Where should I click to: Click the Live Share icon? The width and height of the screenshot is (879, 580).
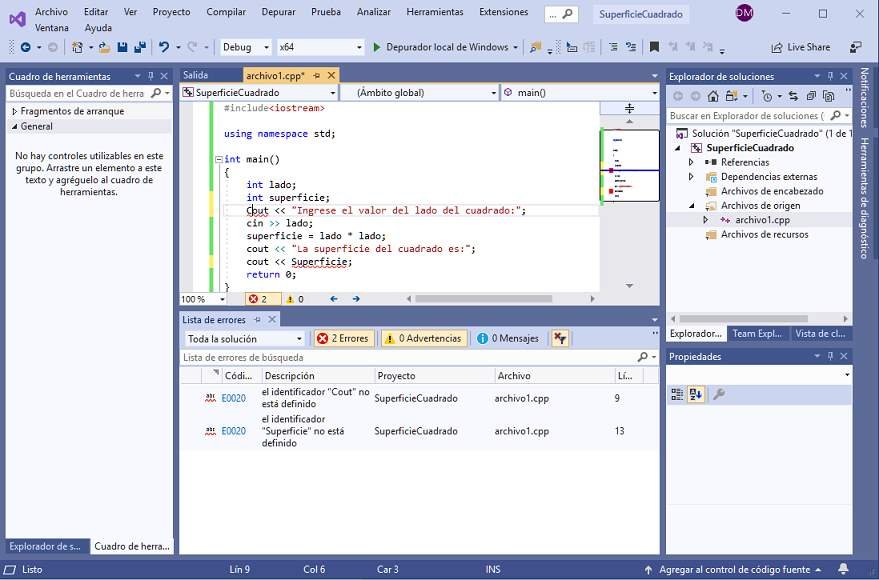(x=777, y=47)
